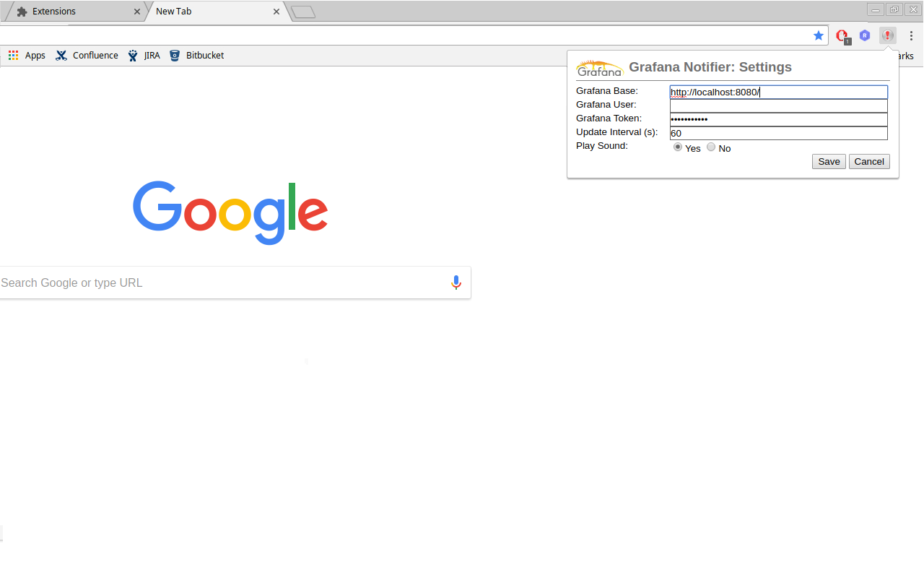Click the 'Grafana Token:' label
The height and width of the screenshot is (578, 924).
(609, 118)
